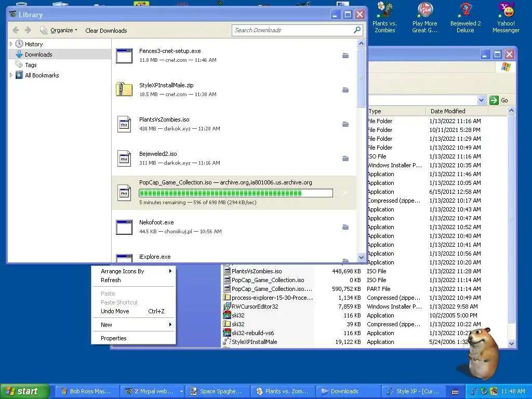This screenshot has height=399, width=532.
Task: Switch to Plants vs. Zombies taskbar item
Action: [283, 391]
